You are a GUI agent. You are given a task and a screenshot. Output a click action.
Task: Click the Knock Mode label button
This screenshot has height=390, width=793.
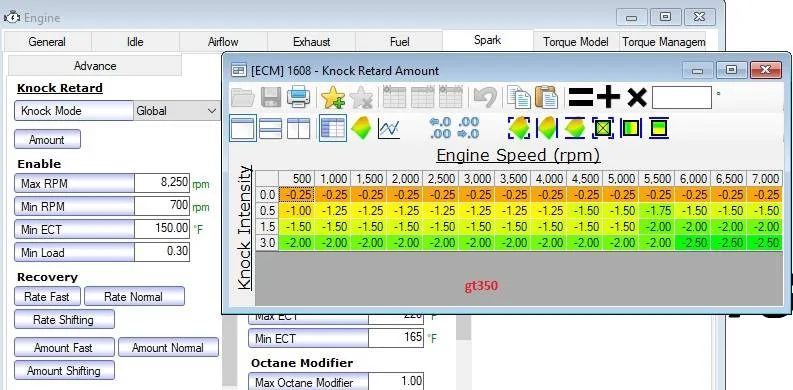click(74, 111)
